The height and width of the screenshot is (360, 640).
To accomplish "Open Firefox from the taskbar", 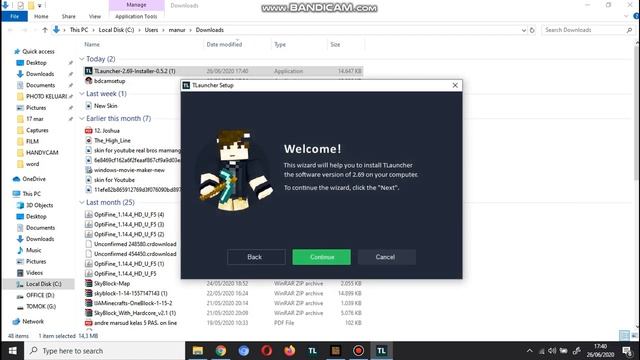I will coord(289,351).
